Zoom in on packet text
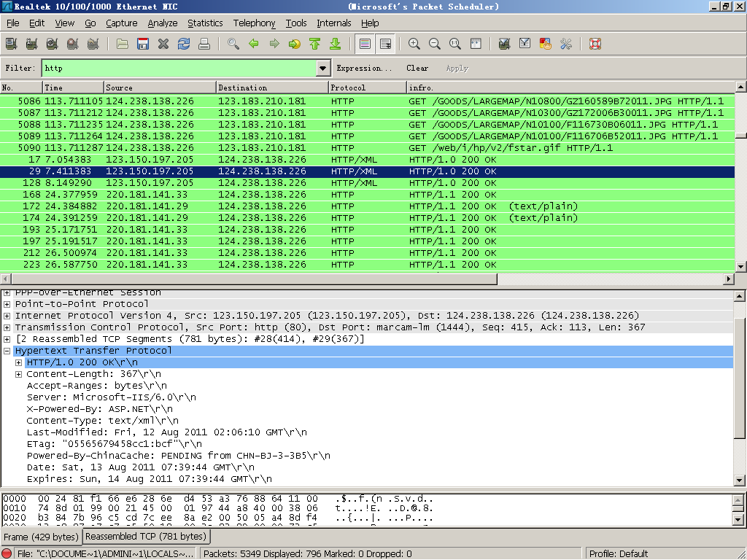 414,44
